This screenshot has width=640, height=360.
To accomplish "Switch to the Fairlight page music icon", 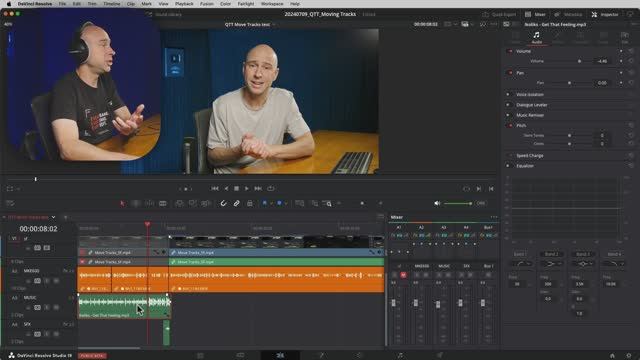I will pyautogui.click(x=400, y=356).
